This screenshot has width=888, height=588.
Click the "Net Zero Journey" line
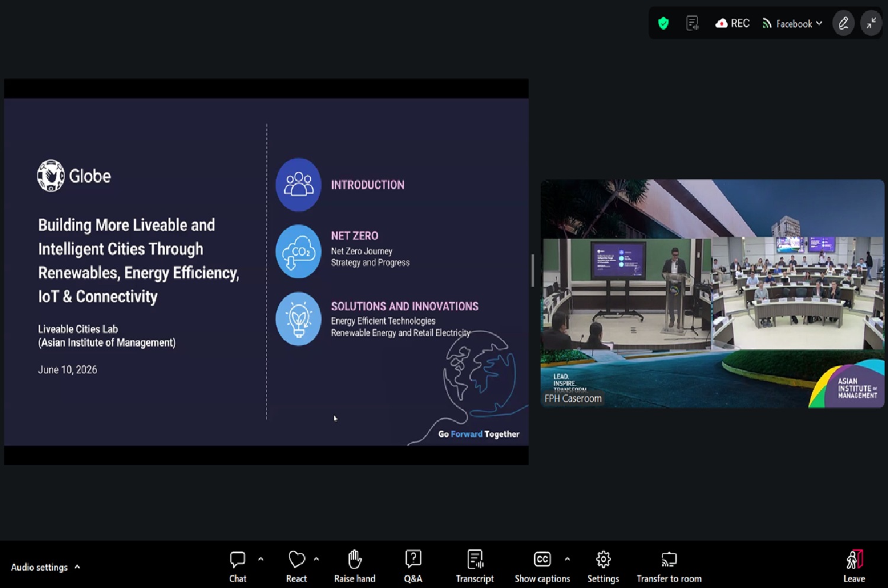(362, 251)
